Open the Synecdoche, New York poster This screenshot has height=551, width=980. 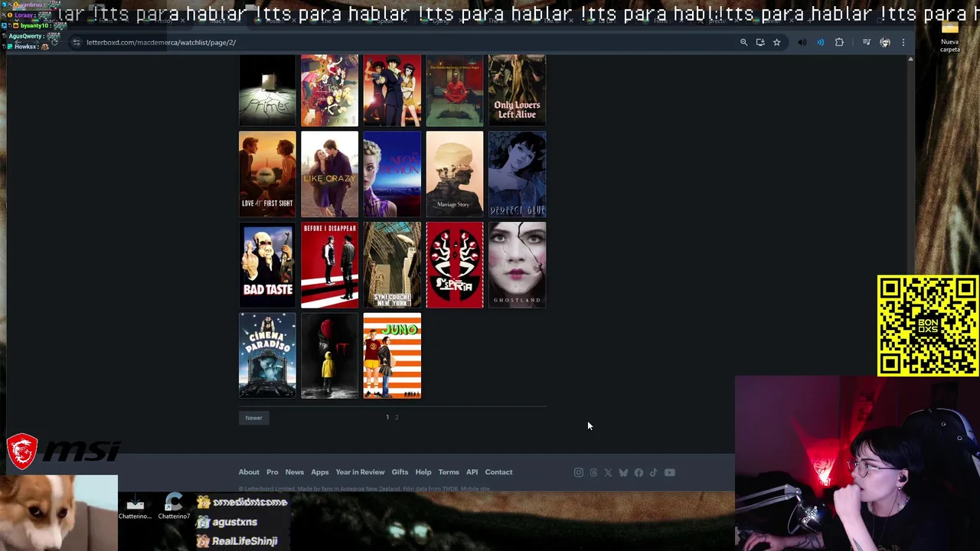coord(392,265)
